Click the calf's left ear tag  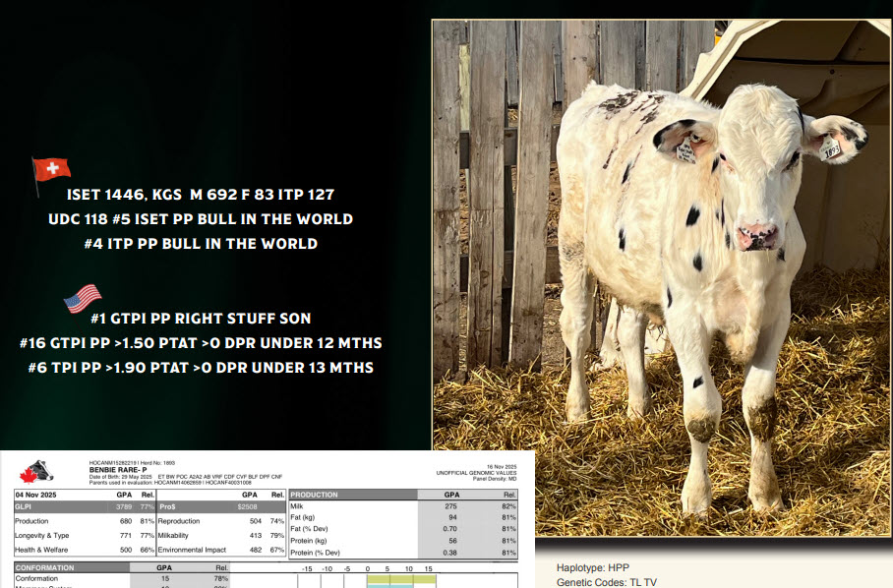pos(685,150)
